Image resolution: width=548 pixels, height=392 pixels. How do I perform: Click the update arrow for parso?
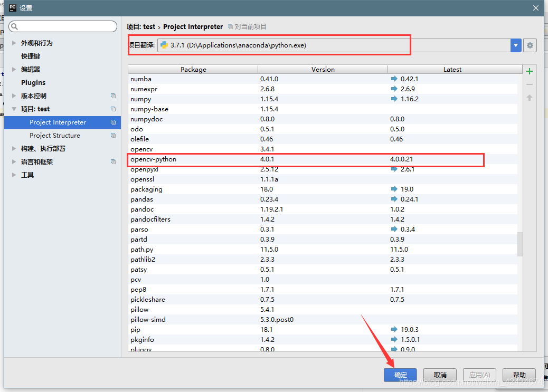(x=394, y=229)
